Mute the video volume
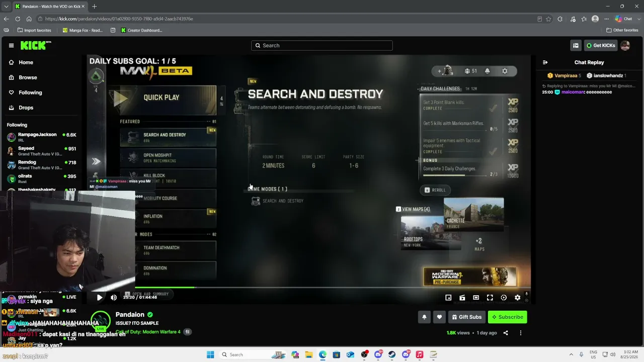 click(x=114, y=297)
